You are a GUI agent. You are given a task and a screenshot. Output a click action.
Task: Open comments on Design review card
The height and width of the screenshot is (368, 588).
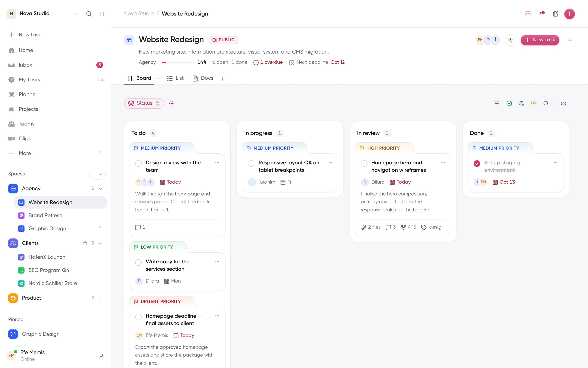(x=140, y=227)
